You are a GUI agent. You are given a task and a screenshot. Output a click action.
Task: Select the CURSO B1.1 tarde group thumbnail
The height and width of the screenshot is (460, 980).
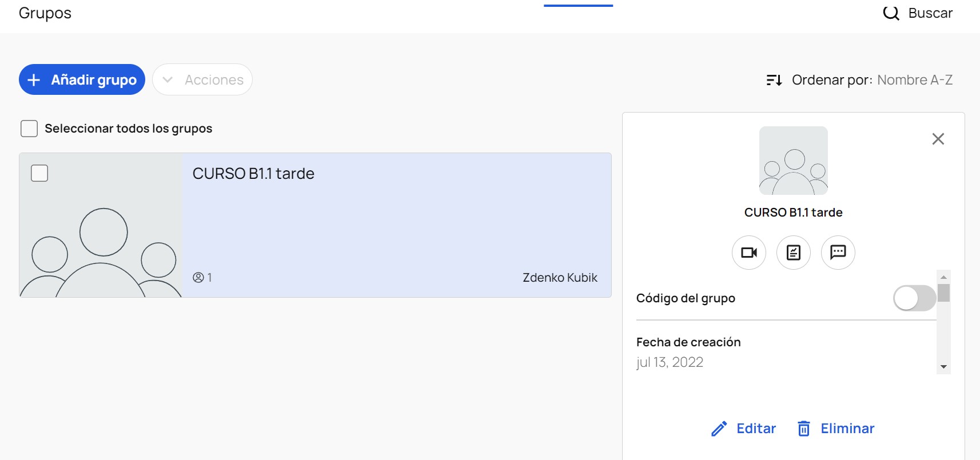[101, 225]
